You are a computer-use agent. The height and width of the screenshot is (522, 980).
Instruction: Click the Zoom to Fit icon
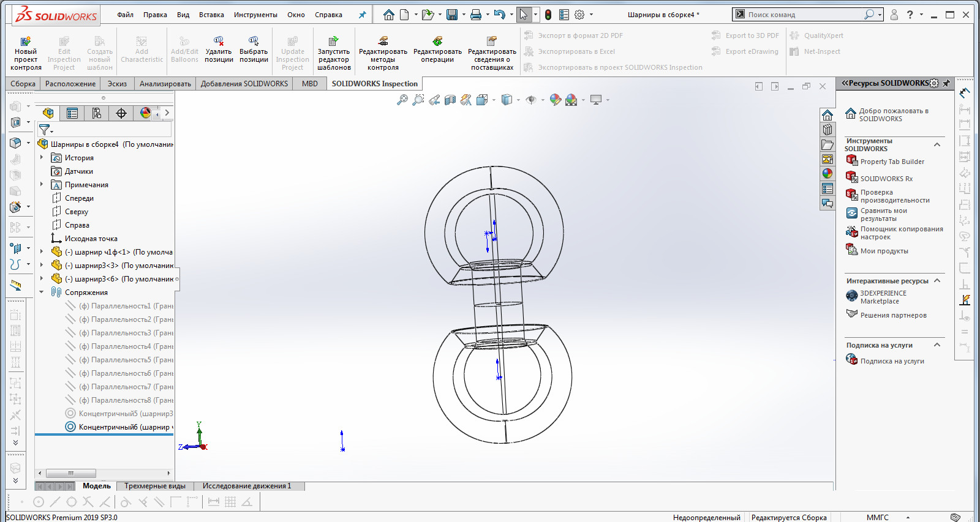tap(402, 100)
